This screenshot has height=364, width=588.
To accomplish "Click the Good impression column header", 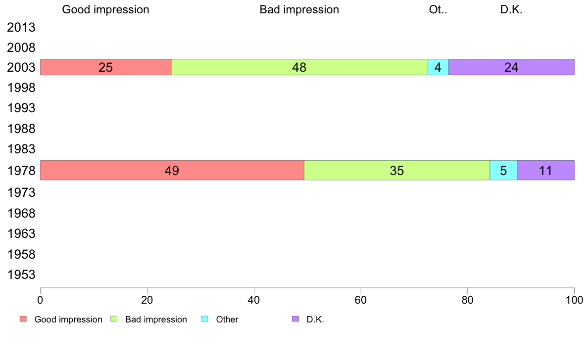I will (x=106, y=10).
